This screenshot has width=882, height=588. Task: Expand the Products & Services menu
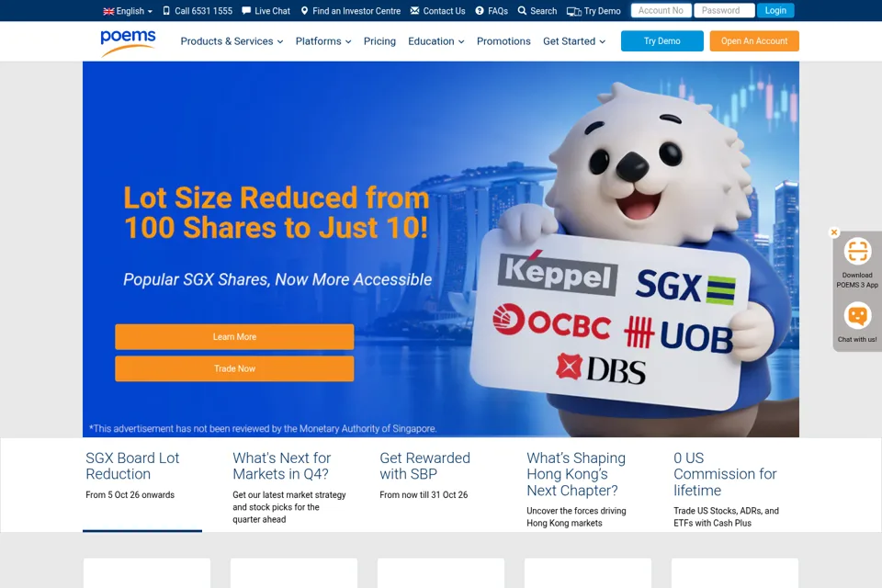coord(232,41)
